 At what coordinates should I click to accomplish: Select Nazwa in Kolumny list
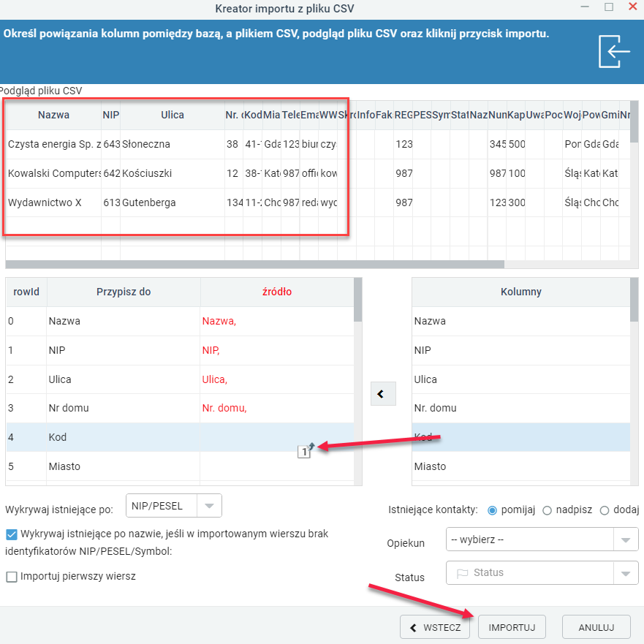point(520,321)
